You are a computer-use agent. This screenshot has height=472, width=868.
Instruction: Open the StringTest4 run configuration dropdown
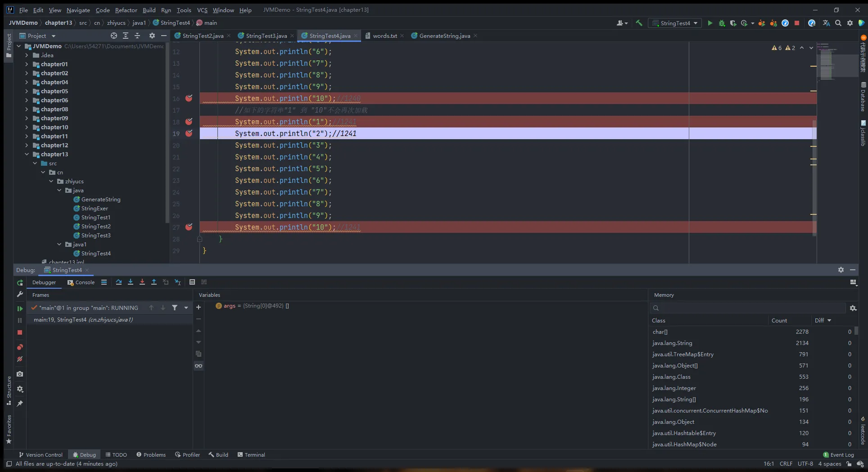(675, 23)
